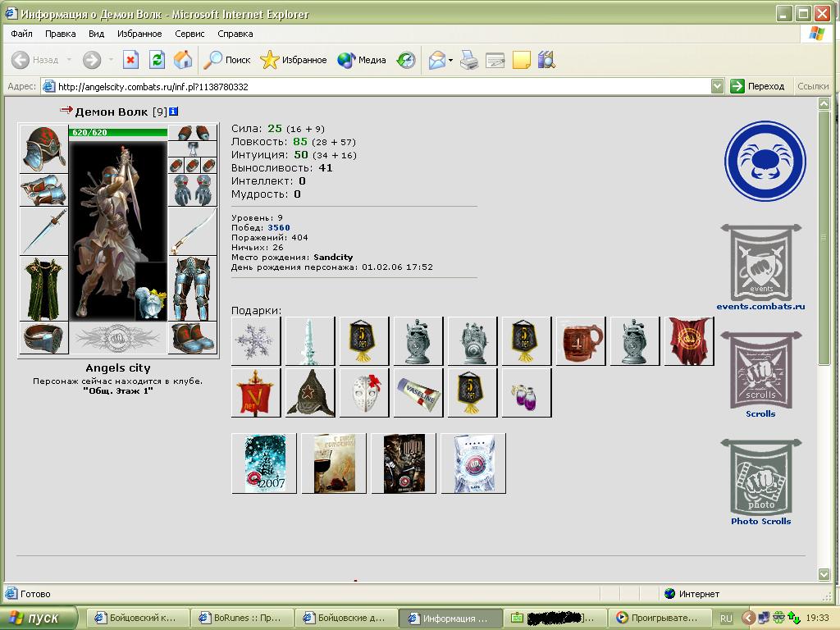Open the Справка menu
840x630 pixels.
tap(235, 33)
